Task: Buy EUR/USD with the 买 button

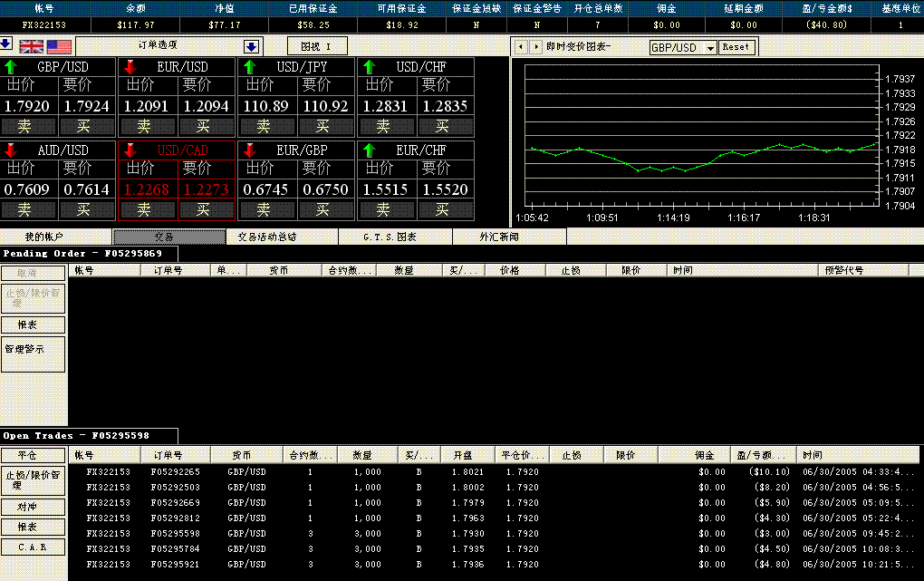Action: [207, 126]
